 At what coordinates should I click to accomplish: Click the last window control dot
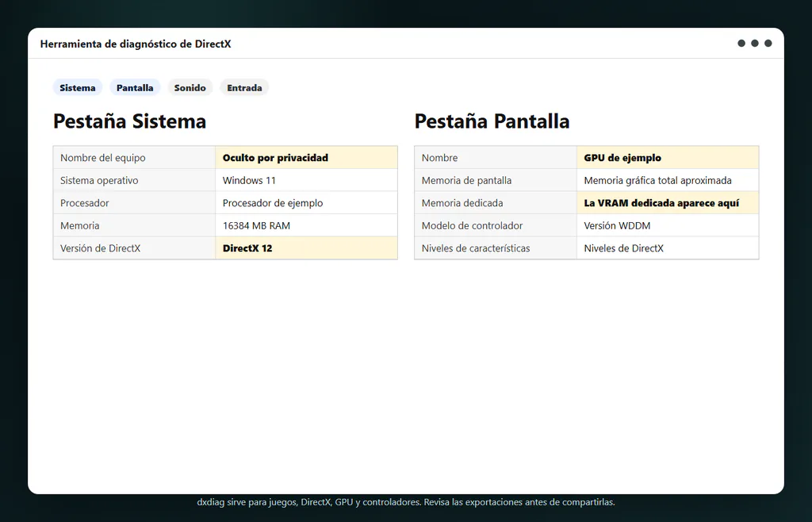tap(768, 43)
